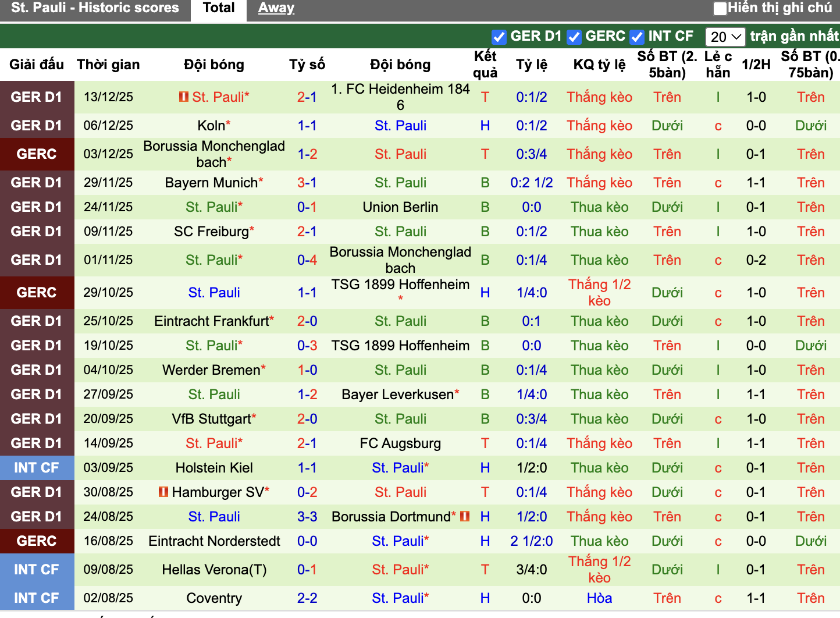Viewport: 840px width, 618px height.
Task: Open 1. FC Heidenheim 1846 team link
Action: coord(400,97)
